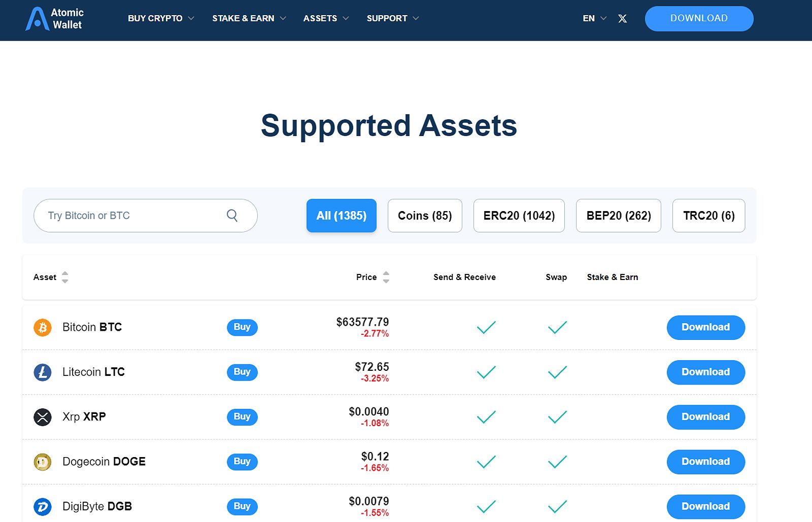Click Download button in DigiByte row
Image resolution: width=812 pixels, height=522 pixels.
(x=706, y=507)
